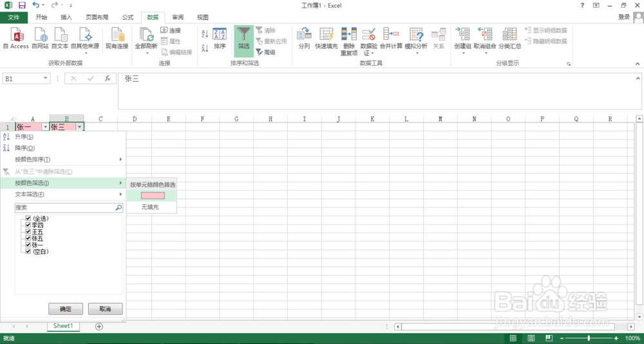Open Excel help question mark

click(x=582, y=5)
